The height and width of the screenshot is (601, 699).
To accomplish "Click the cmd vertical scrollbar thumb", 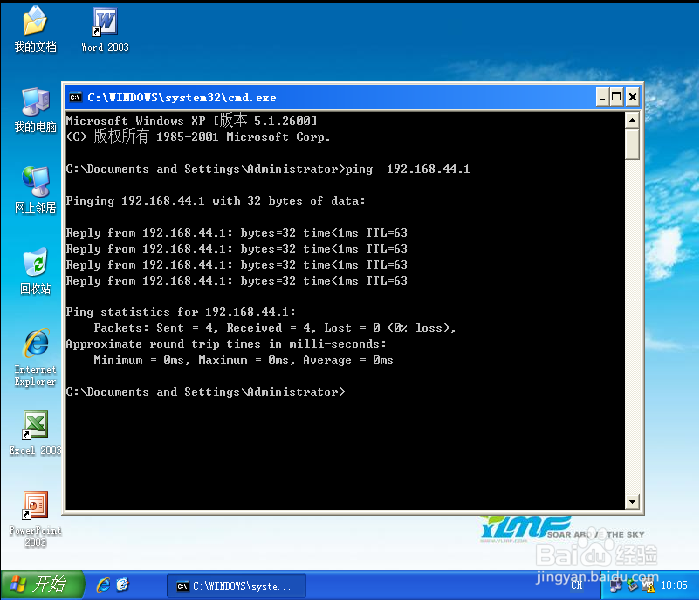I will [x=632, y=144].
